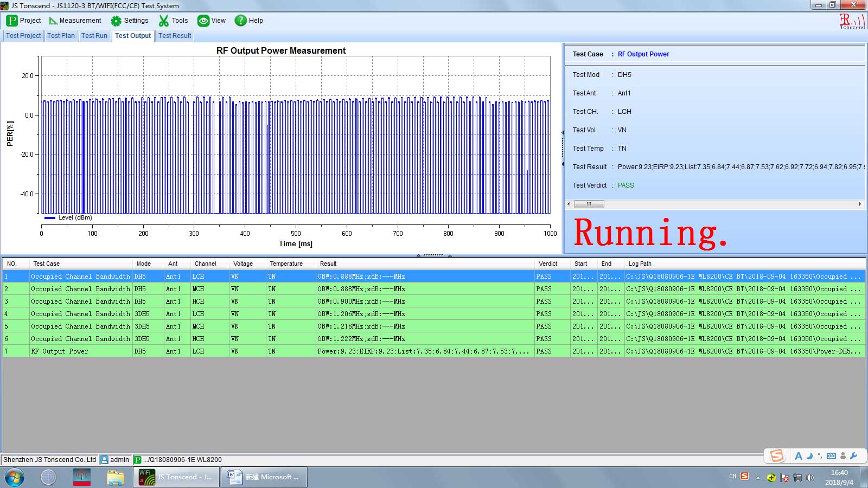Screen dimensions: 868x488
Task: Click the View eye icon
Action: [x=203, y=21]
